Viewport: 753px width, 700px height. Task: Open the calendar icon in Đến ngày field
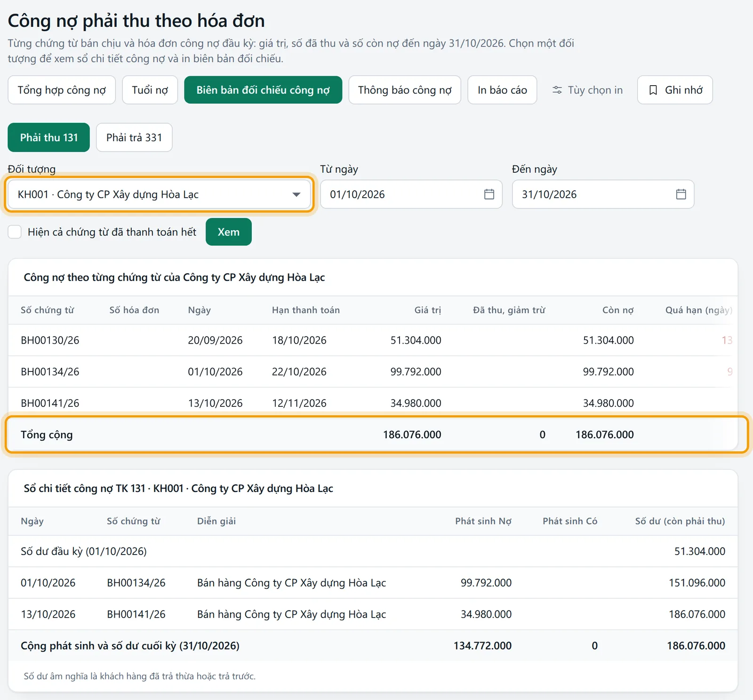click(x=681, y=194)
